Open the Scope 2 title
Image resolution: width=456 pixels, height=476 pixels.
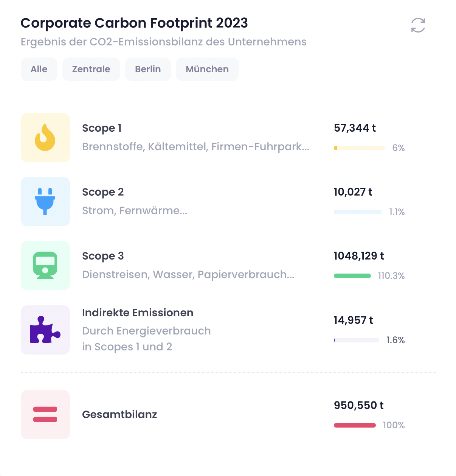point(103,192)
